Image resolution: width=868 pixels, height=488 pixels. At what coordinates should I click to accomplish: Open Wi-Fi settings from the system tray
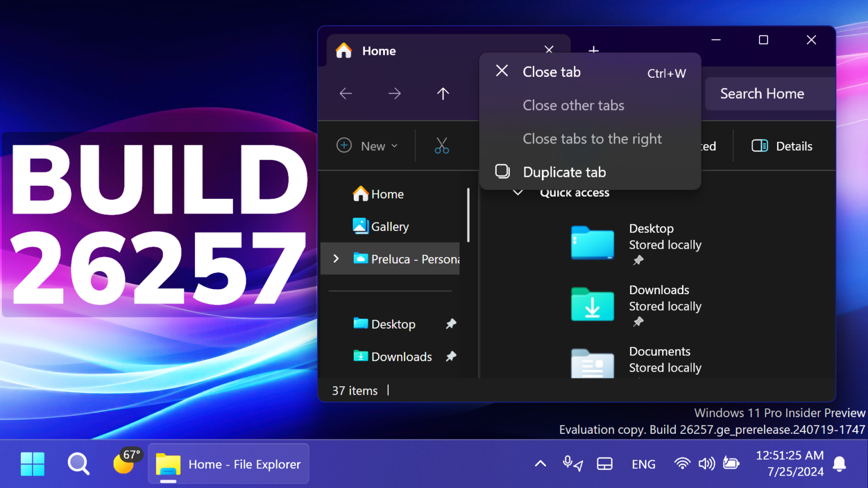tap(682, 464)
